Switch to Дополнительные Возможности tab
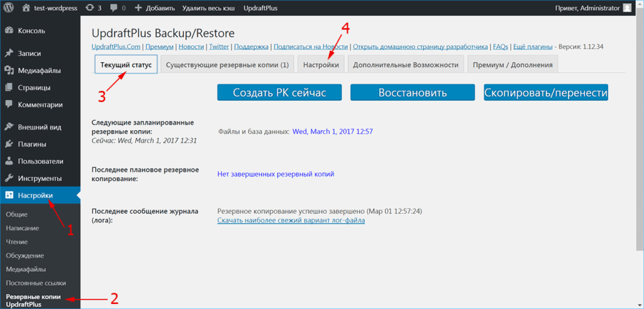The image size is (644, 309). (406, 65)
